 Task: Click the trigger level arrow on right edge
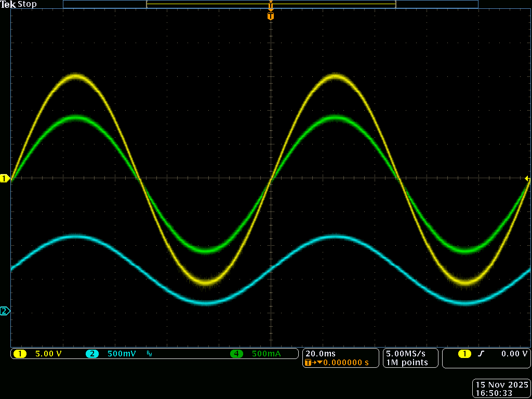pyautogui.click(x=527, y=179)
